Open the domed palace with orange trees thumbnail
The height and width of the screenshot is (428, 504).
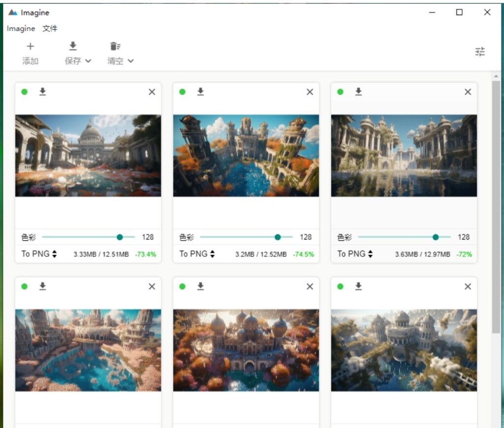[246, 350]
